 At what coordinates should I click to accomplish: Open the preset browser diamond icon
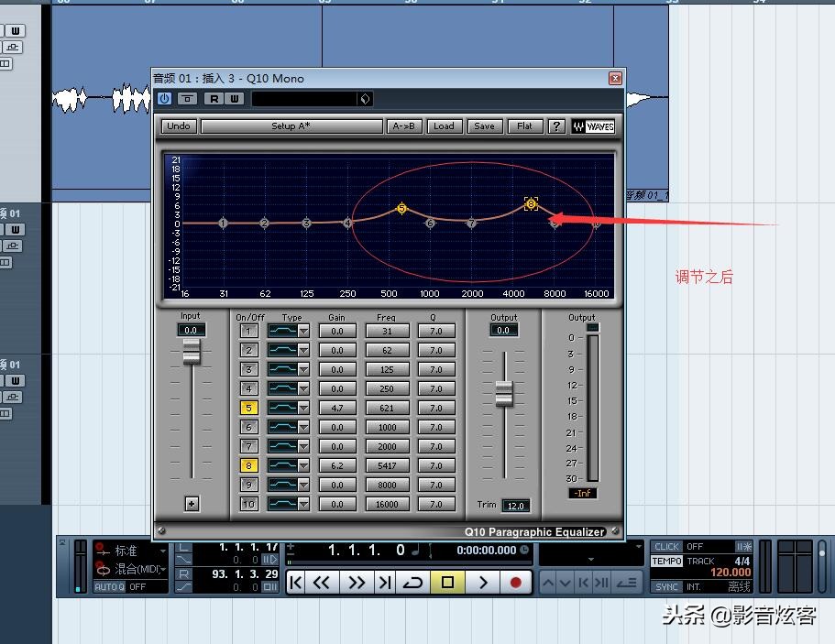tap(365, 98)
